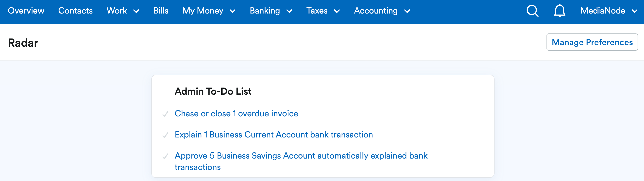Open the notifications bell icon
644x181 pixels.
[560, 11]
